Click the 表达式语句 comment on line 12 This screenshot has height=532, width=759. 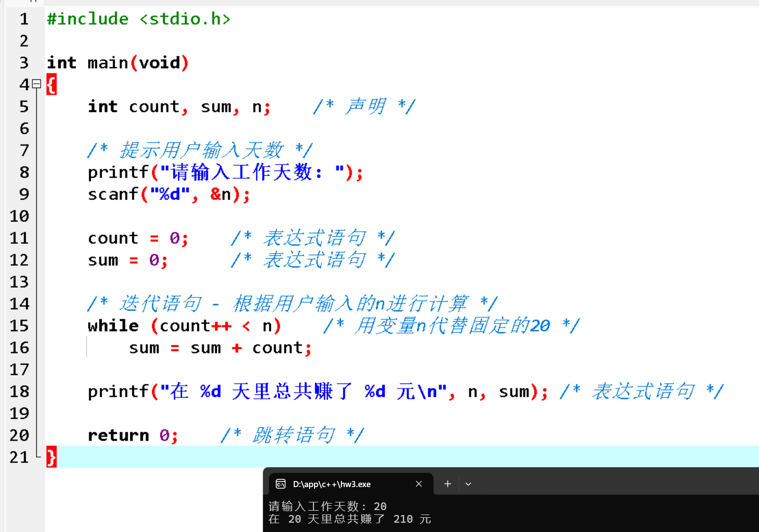pos(313,260)
